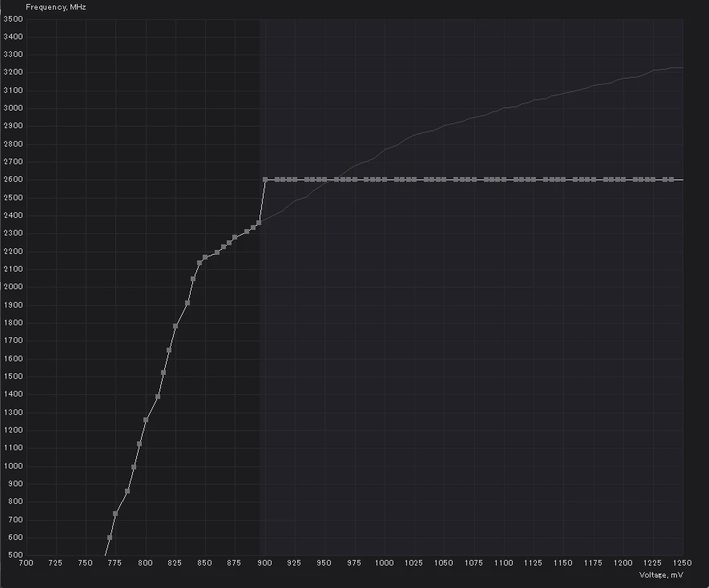
Task: Select the first 2600 MHz point at 900 mV
Action: [265, 179]
